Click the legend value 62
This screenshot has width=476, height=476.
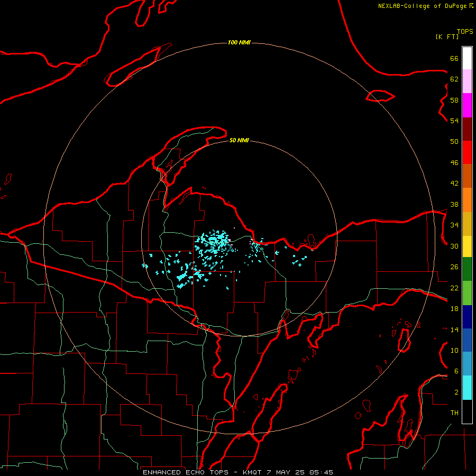pos(454,79)
